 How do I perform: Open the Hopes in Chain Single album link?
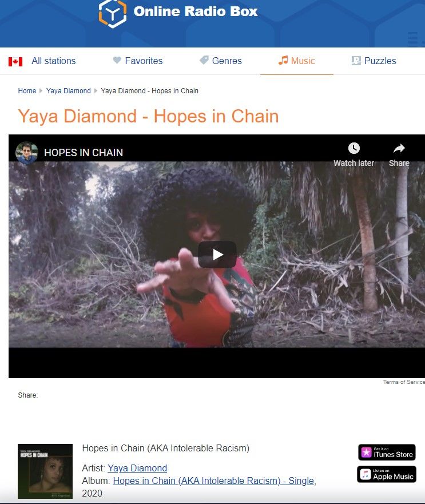coord(213,481)
